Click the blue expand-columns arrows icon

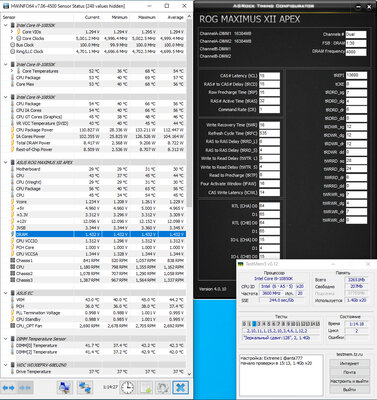(x=9, y=388)
